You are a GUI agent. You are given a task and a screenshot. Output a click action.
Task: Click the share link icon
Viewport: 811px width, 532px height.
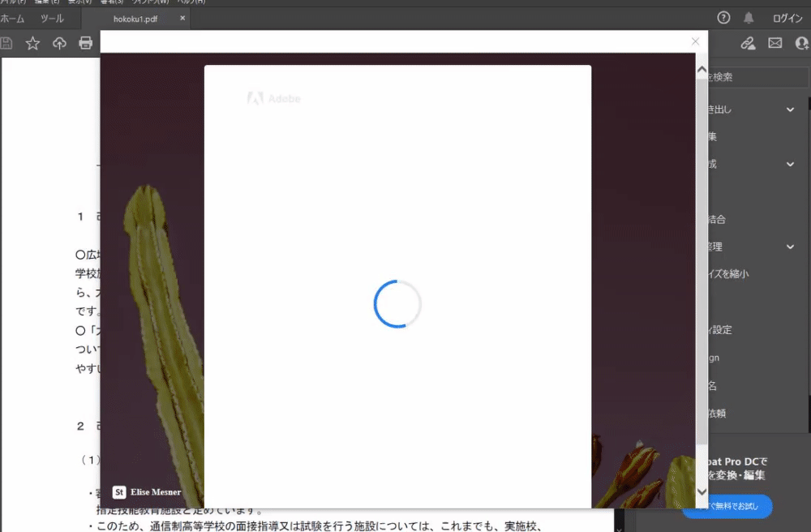(x=748, y=43)
